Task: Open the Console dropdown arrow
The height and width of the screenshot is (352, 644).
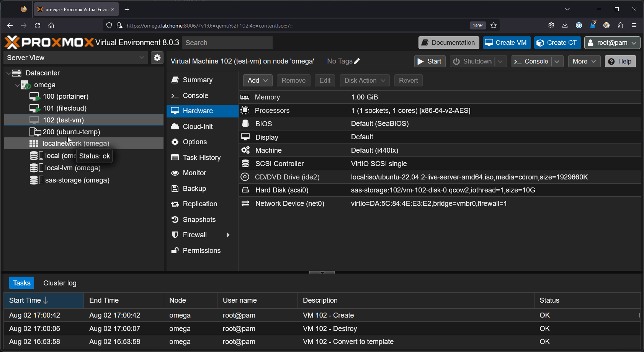Action: [x=557, y=62]
